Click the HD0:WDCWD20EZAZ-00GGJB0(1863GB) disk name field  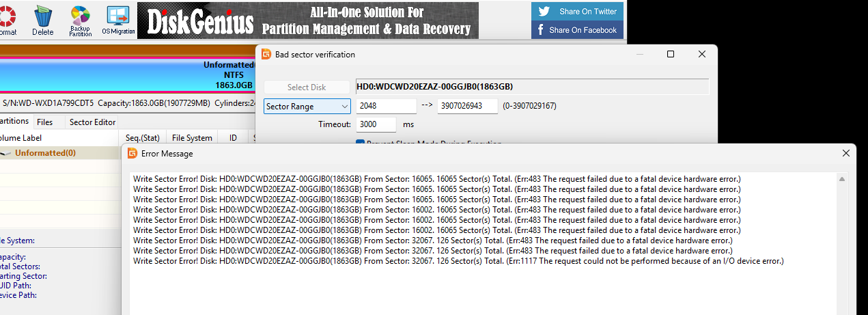pos(533,87)
